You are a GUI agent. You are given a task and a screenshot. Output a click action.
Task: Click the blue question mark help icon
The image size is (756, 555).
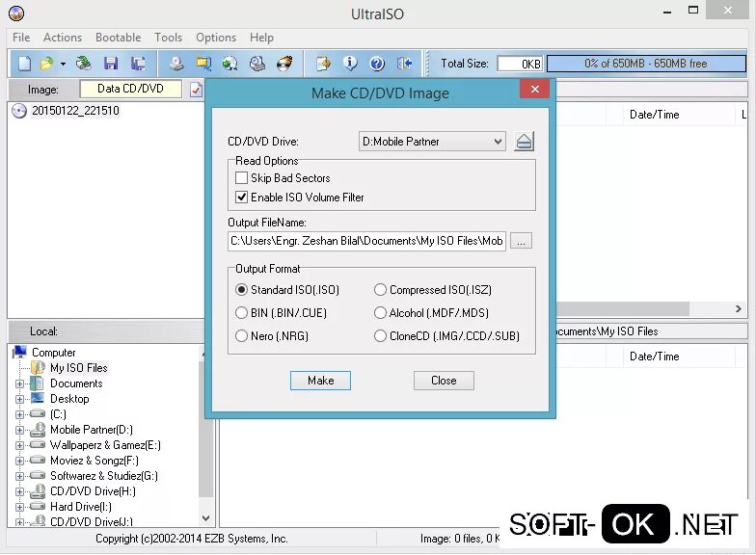(377, 64)
